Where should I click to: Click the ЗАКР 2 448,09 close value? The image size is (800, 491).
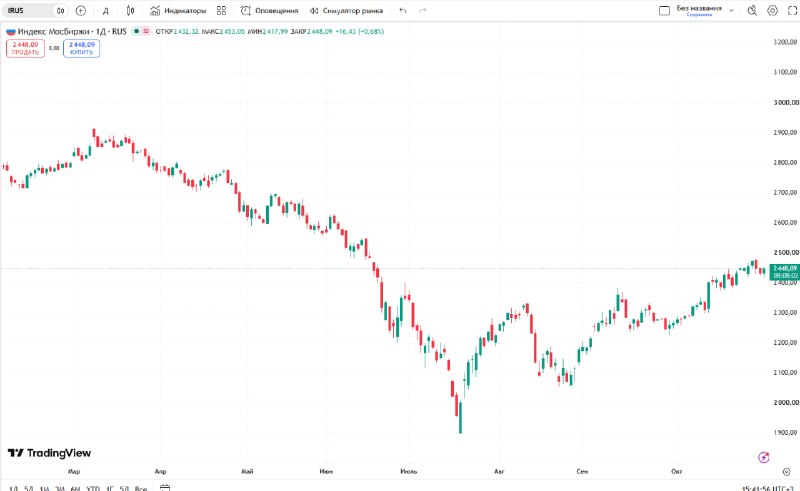coord(312,32)
